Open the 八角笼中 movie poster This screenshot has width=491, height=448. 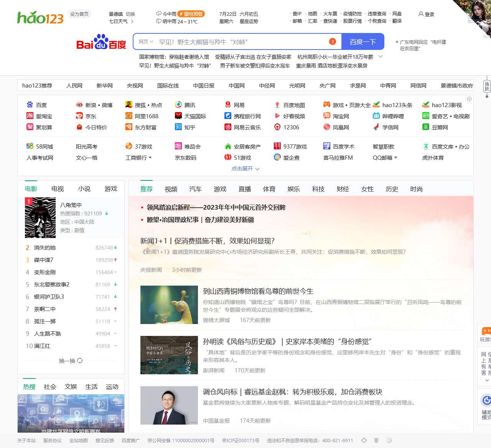[40, 218]
